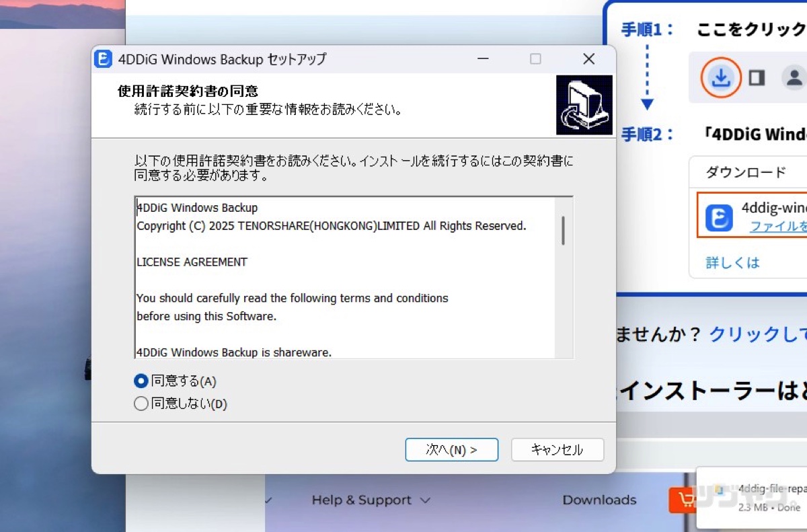Click the 4DDiG logo in the title bar
The height and width of the screenshot is (532, 807).
pos(102,60)
